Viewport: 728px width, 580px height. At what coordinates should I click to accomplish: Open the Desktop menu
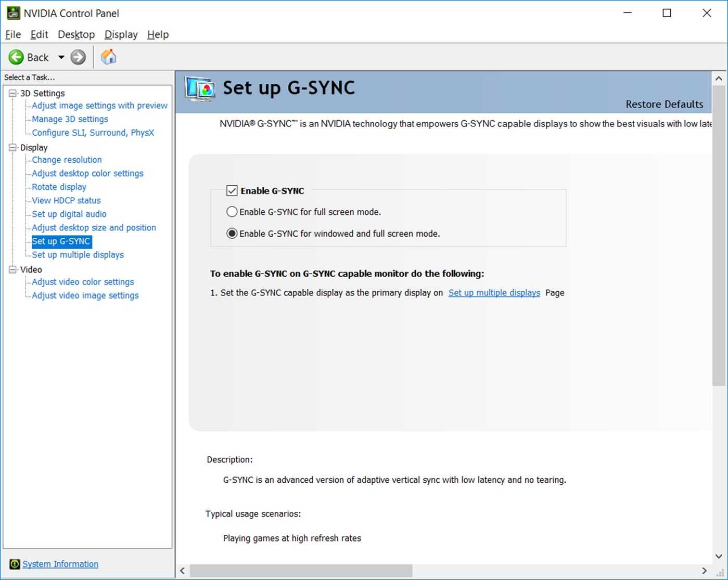coord(76,34)
